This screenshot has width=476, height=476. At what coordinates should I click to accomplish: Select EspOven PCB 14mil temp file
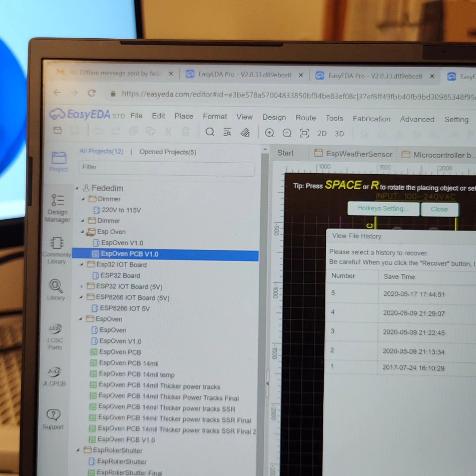[x=133, y=374]
